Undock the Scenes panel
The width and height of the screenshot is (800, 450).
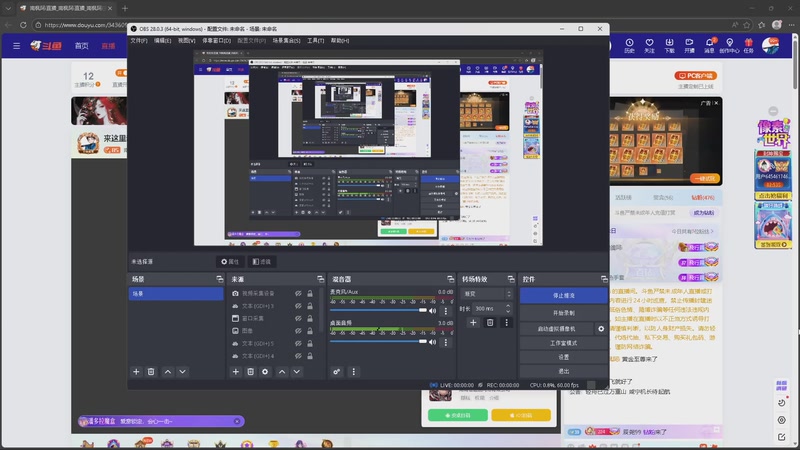pyautogui.click(x=220, y=279)
